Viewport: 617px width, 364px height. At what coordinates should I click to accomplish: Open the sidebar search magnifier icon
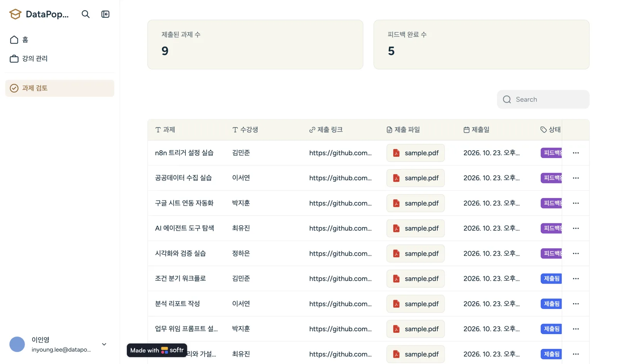click(86, 14)
